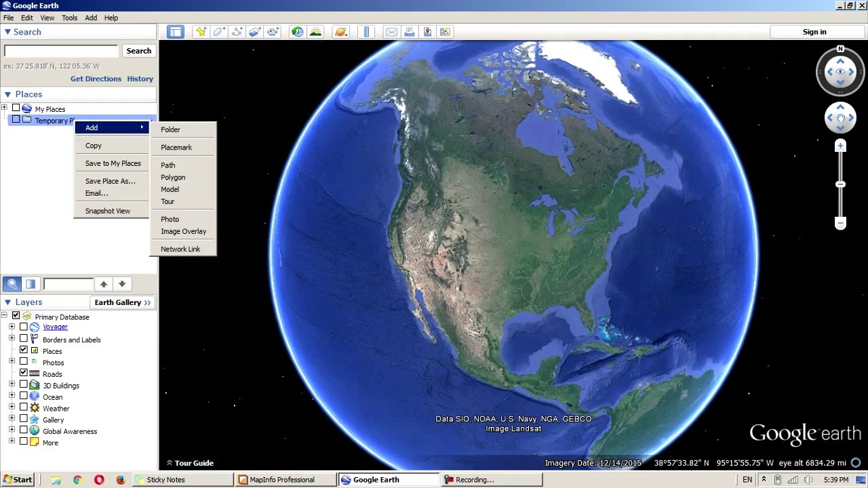Expand the 3D Buildings node
The height and width of the screenshot is (488, 868).
(x=12, y=384)
